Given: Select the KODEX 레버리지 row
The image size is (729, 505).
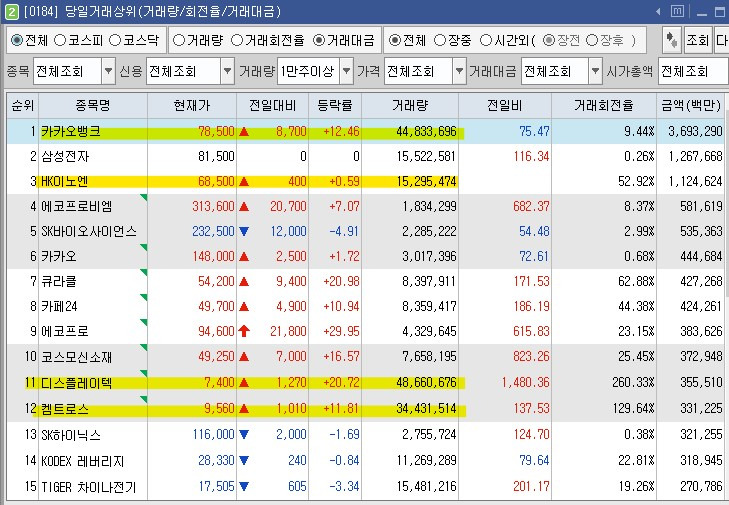Looking at the screenshot, I should 366,461.
